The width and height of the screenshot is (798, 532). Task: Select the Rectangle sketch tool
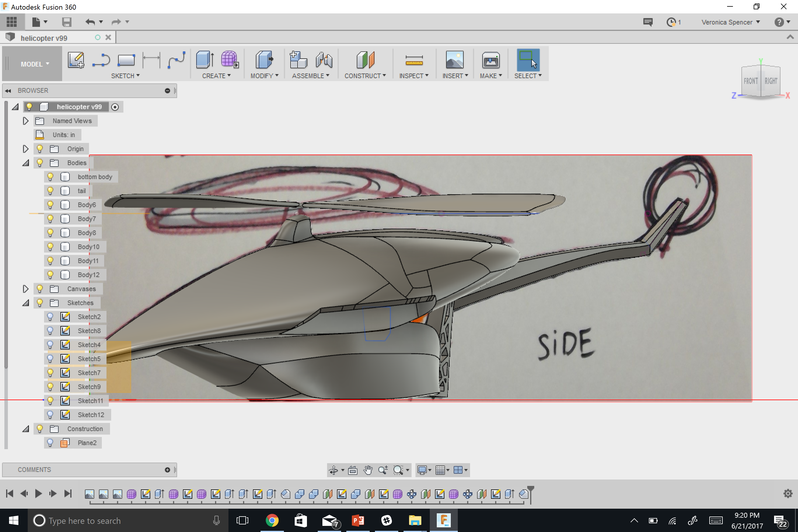click(126, 60)
